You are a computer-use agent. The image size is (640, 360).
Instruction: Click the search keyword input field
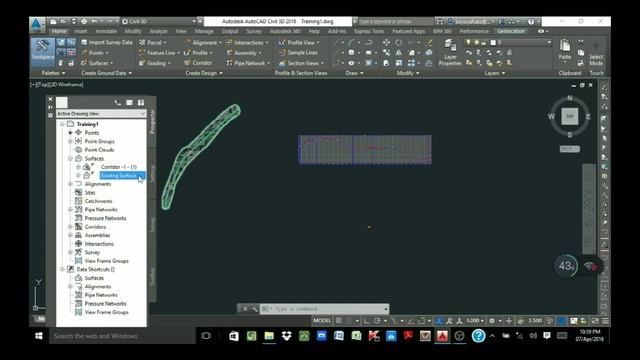(x=395, y=21)
